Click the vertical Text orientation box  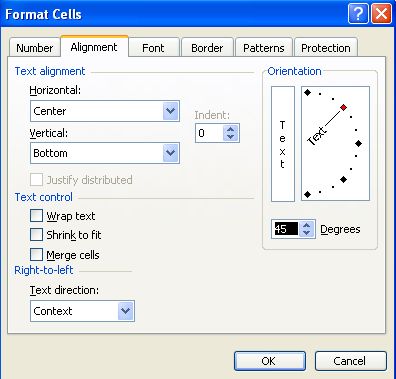283,144
